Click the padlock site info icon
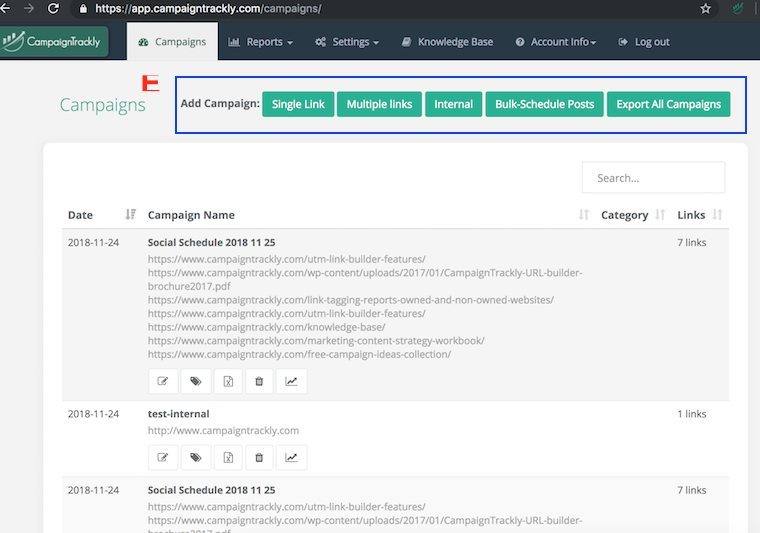 click(x=83, y=9)
